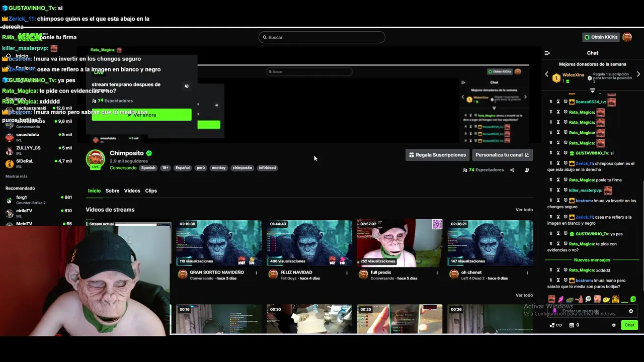Click Ver ahora in the preview card
This screenshot has height=362, width=644.
(x=141, y=115)
